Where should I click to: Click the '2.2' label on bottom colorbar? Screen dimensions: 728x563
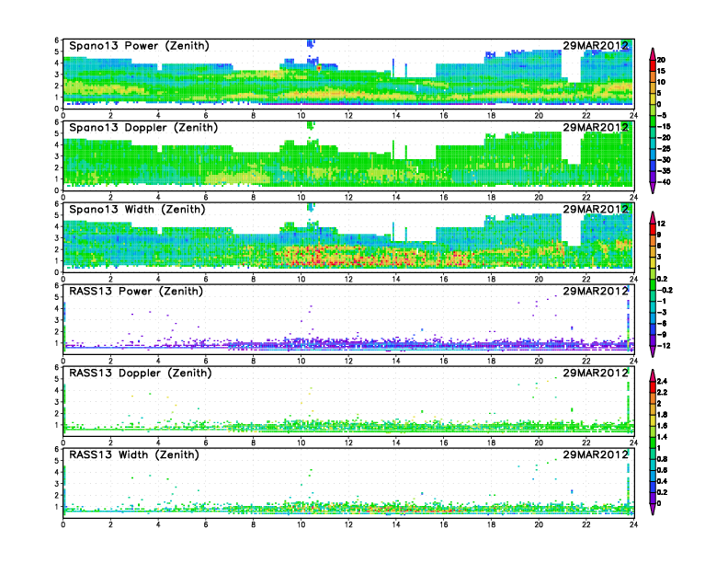click(663, 392)
